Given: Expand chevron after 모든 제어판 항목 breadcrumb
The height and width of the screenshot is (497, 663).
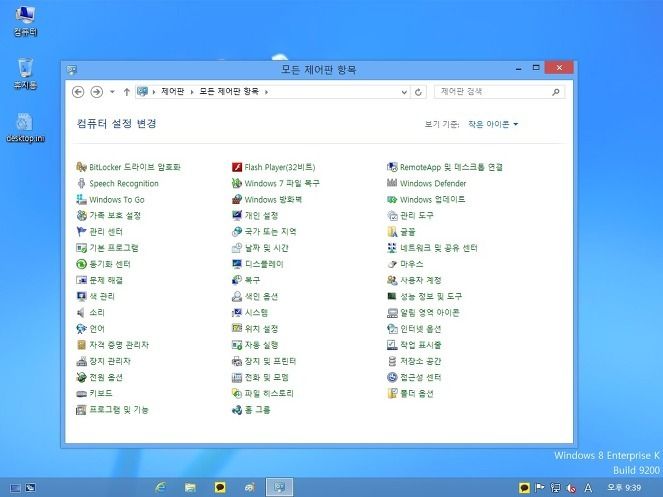Looking at the screenshot, I should click(x=266, y=92).
